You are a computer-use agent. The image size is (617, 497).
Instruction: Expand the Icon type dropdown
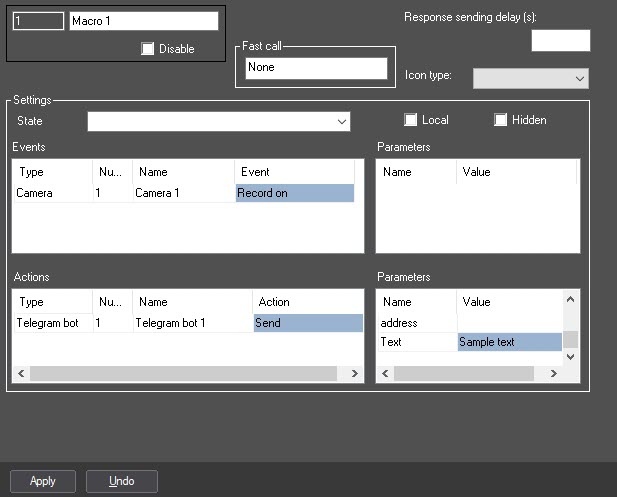click(530, 78)
